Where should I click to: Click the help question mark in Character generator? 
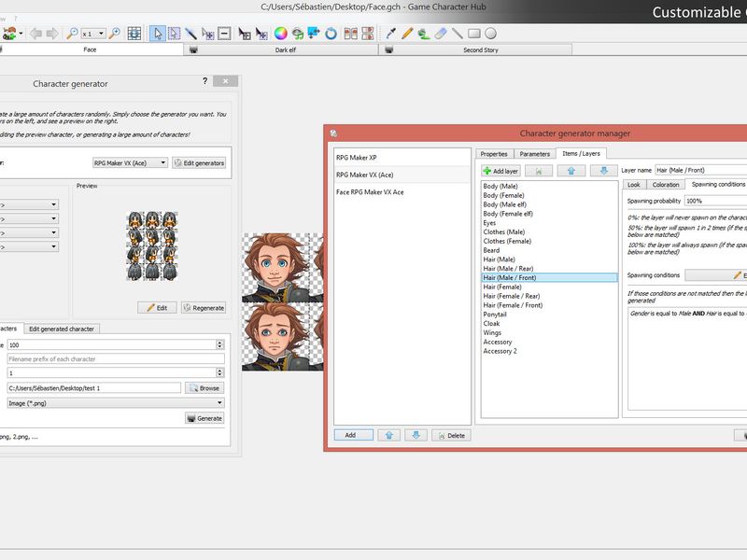click(x=204, y=81)
